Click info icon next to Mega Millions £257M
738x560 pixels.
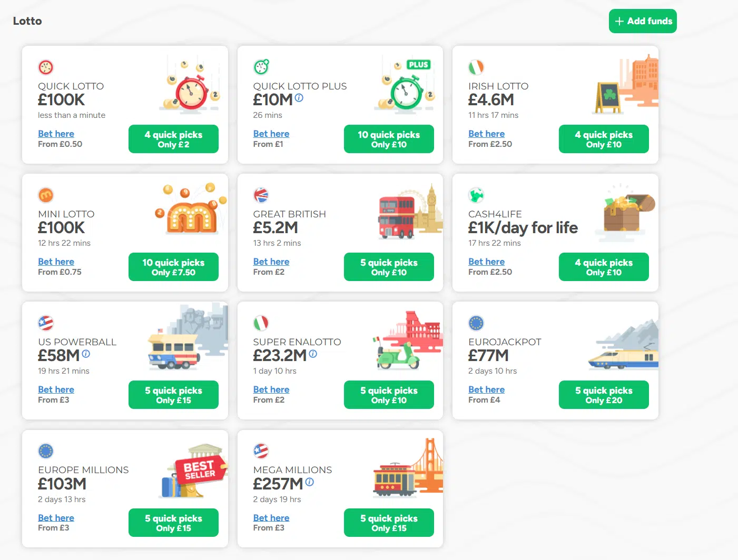coord(309,482)
